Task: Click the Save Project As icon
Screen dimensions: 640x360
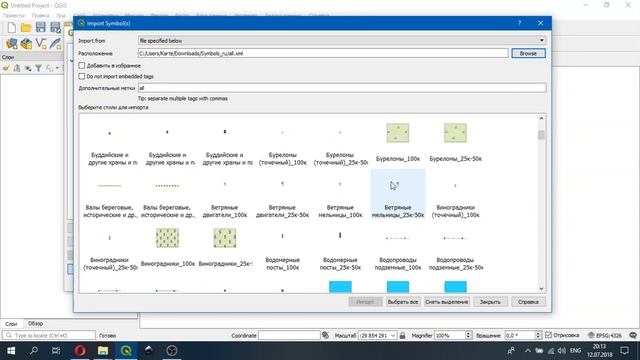Action: 55,27
